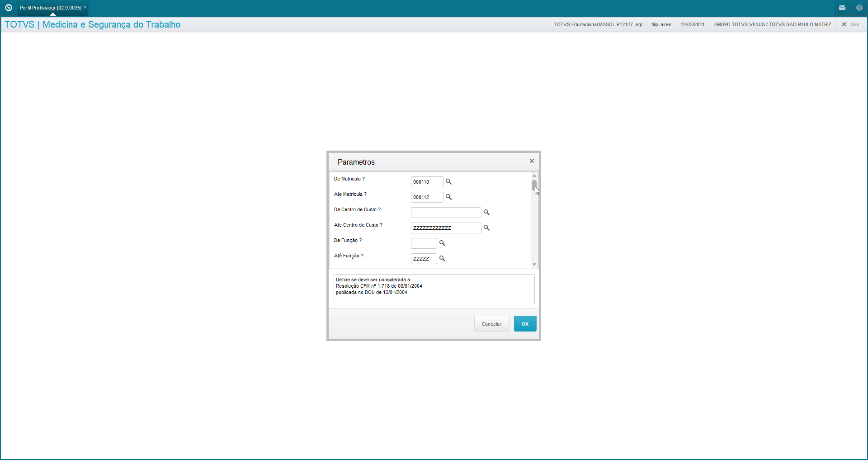Image resolution: width=868 pixels, height=460 pixels.
Task: Click the parameter description text box
Action: coord(434,289)
